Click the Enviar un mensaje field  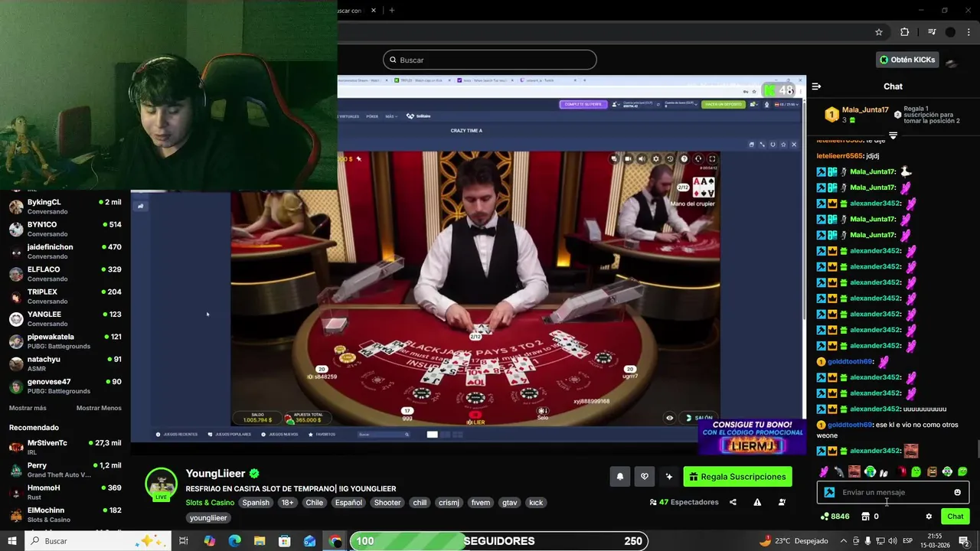point(893,492)
